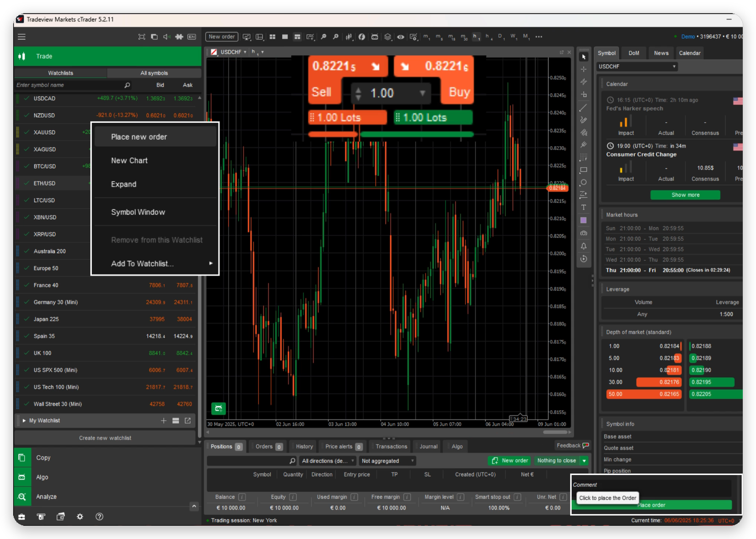Screen dimensions: 756x539
Task: Pick the ellipse shape tool
Action: pos(583,182)
